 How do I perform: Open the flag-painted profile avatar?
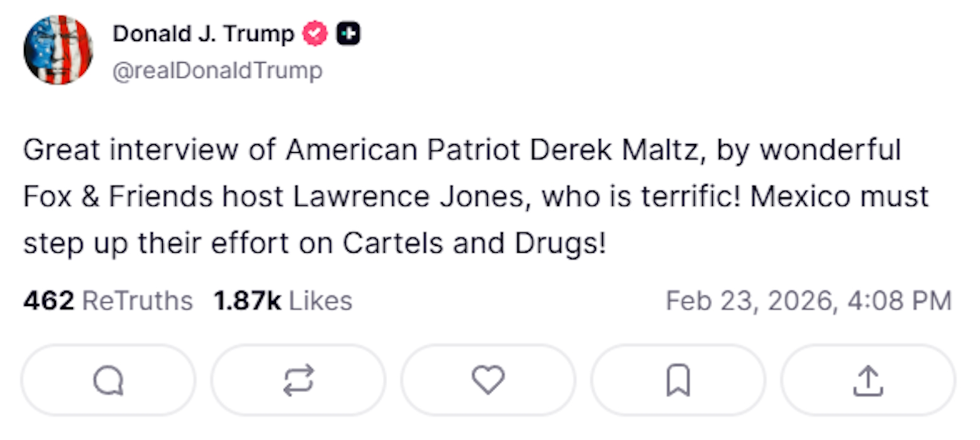pyautogui.click(x=58, y=50)
